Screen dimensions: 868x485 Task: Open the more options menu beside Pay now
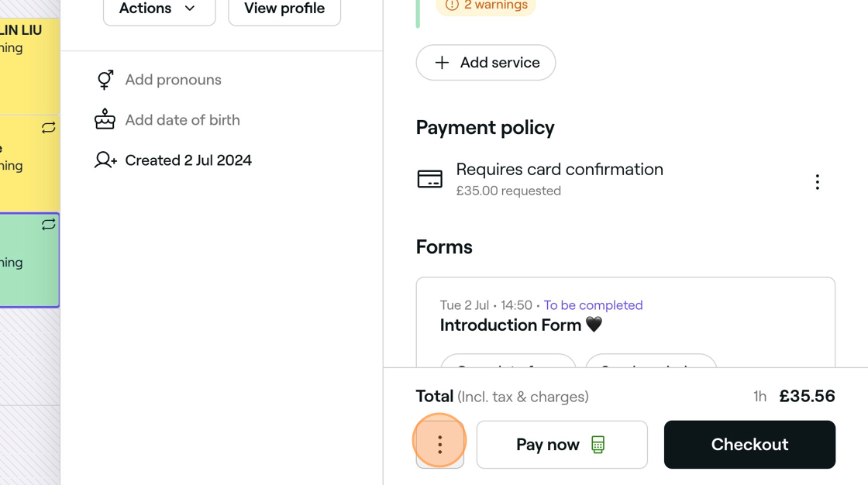tap(439, 445)
